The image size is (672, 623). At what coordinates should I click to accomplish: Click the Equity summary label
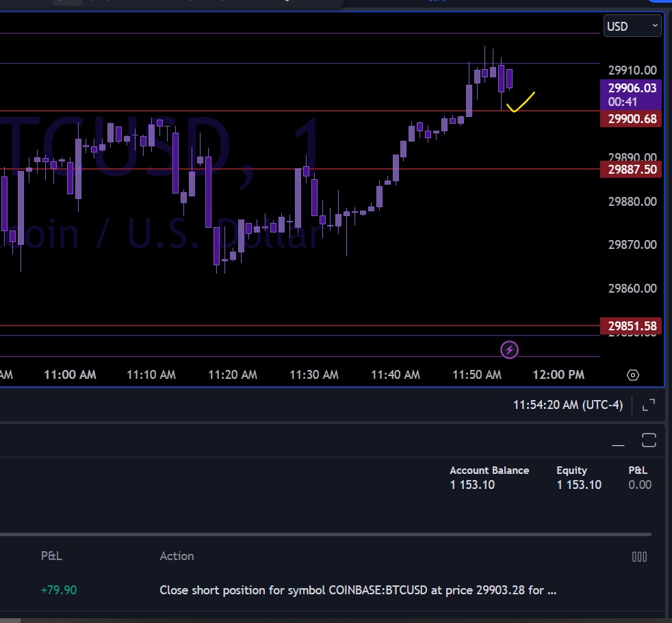571,470
